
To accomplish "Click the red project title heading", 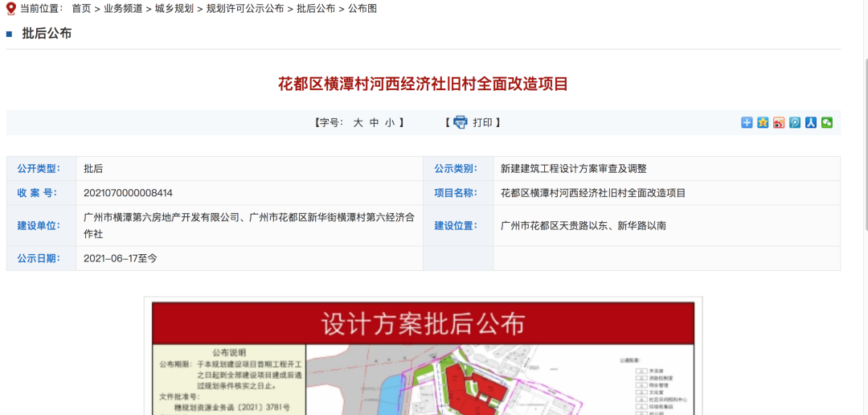I will point(423,84).
